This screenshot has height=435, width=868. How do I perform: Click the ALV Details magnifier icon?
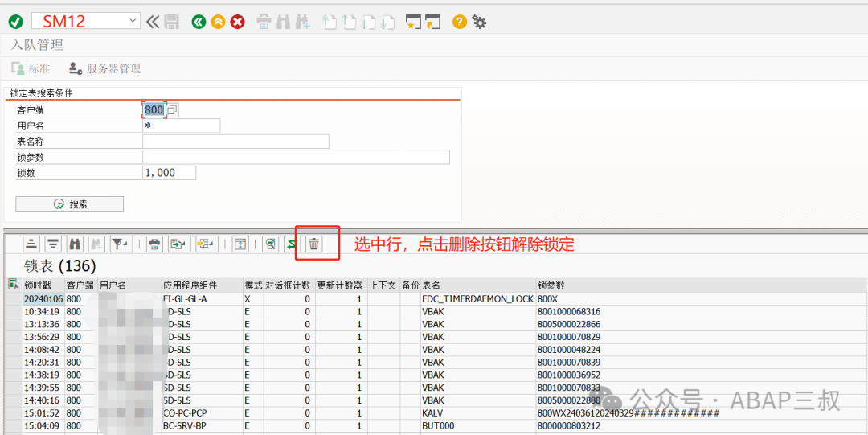point(271,244)
